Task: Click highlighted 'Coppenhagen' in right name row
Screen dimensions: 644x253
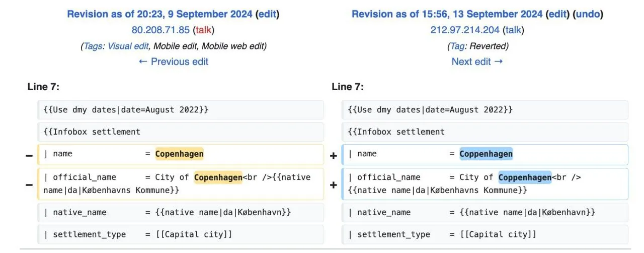Action: [x=486, y=154]
